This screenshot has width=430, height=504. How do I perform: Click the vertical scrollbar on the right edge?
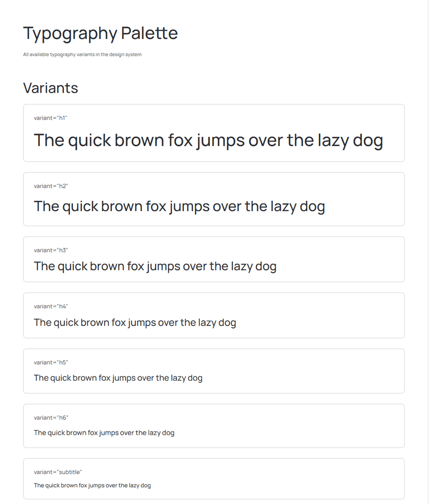point(428,251)
